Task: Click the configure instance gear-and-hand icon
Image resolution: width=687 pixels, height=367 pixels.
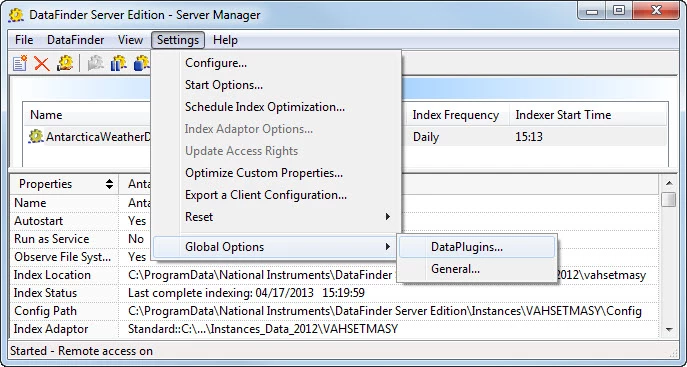Action: pyautogui.click(x=65, y=63)
